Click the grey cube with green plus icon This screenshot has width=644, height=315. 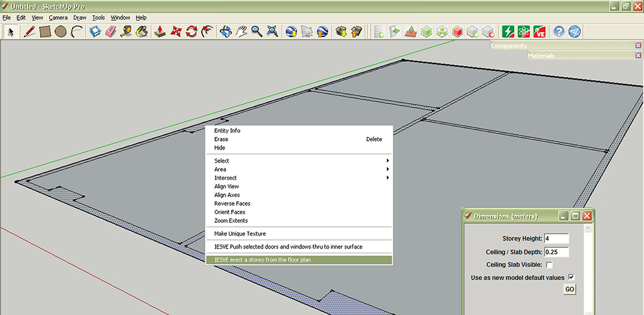tap(473, 31)
